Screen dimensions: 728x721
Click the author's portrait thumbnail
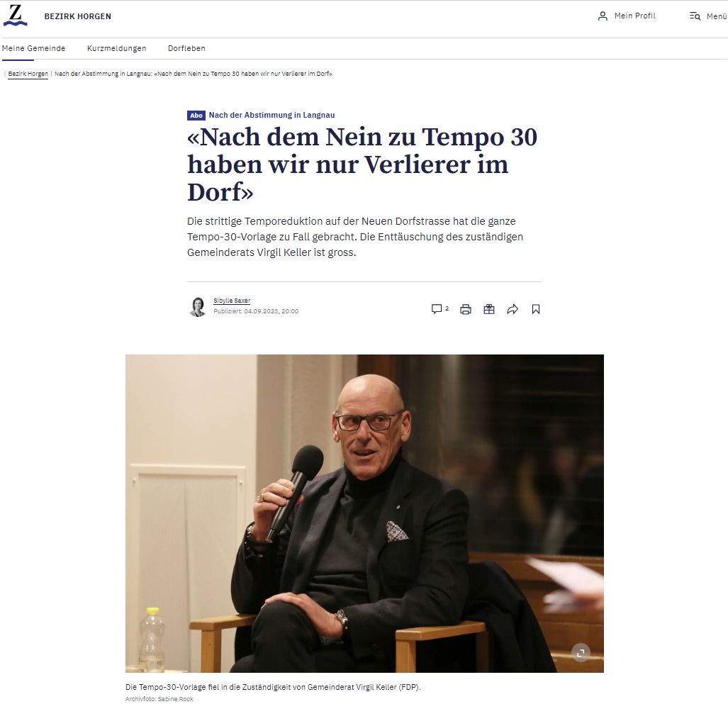(198, 307)
